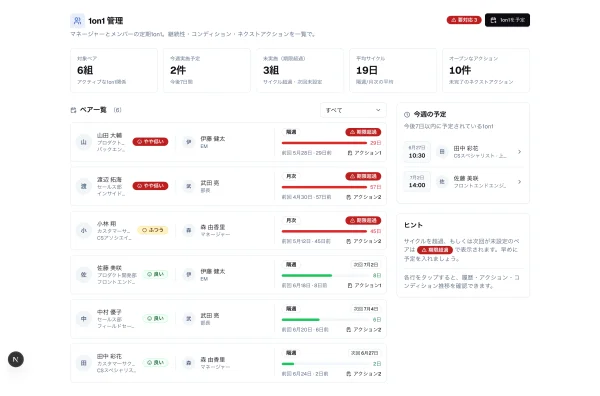This screenshot has width=600, height=396.
Task: Select the オープンなアクション 10件 card
Action: 486,70
